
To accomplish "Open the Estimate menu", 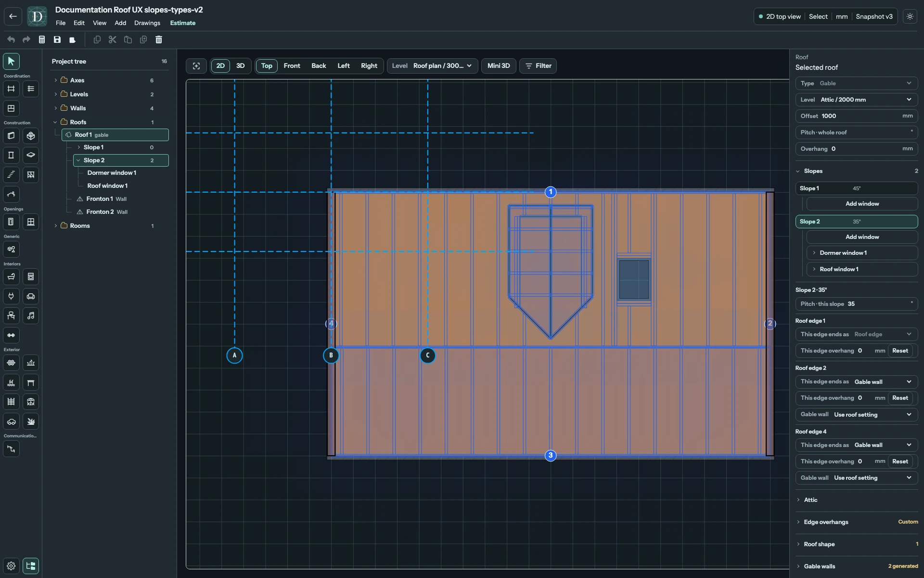I will click(x=183, y=23).
